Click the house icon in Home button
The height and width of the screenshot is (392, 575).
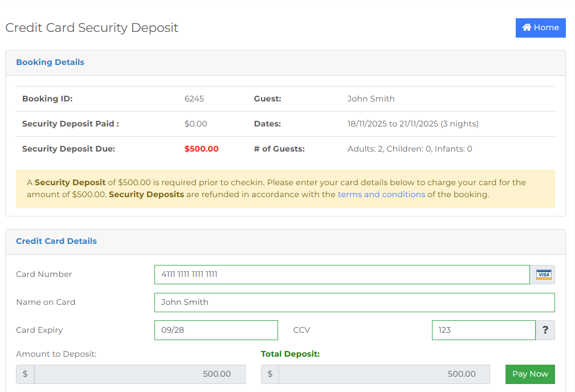(x=527, y=27)
